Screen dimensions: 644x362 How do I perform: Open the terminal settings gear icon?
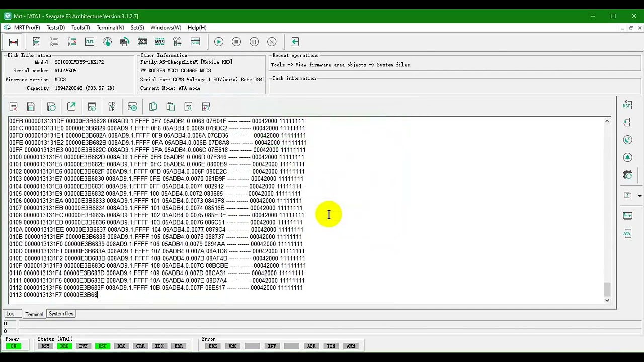(x=132, y=107)
